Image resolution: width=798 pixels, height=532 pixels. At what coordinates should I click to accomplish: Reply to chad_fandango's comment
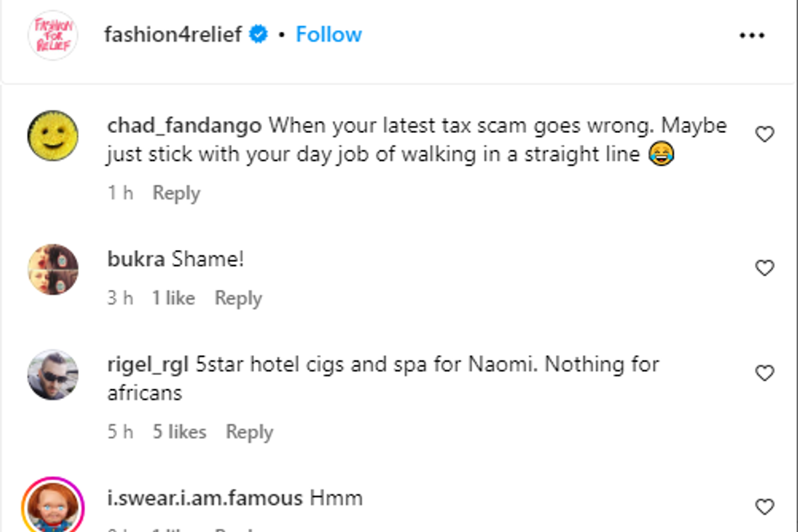176,193
